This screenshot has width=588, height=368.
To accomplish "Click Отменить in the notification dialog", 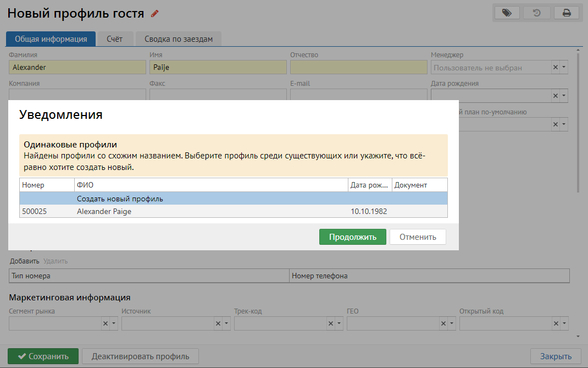I will [418, 237].
